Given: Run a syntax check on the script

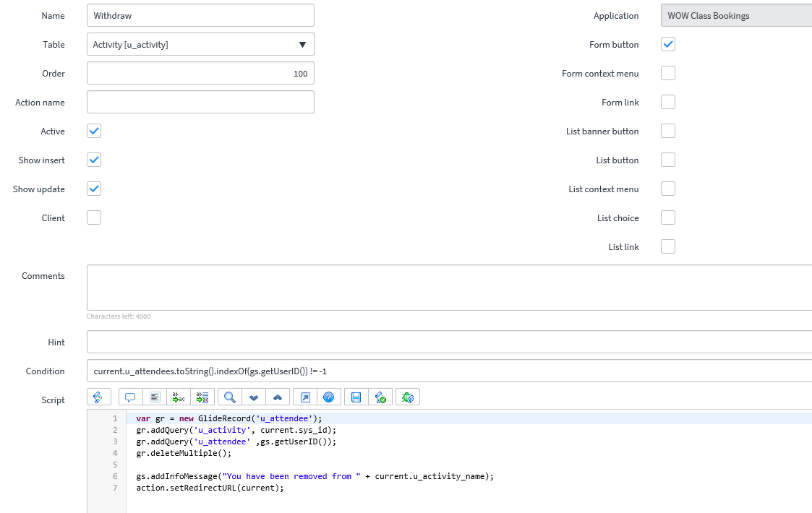Looking at the screenshot, I should [381, 397].
